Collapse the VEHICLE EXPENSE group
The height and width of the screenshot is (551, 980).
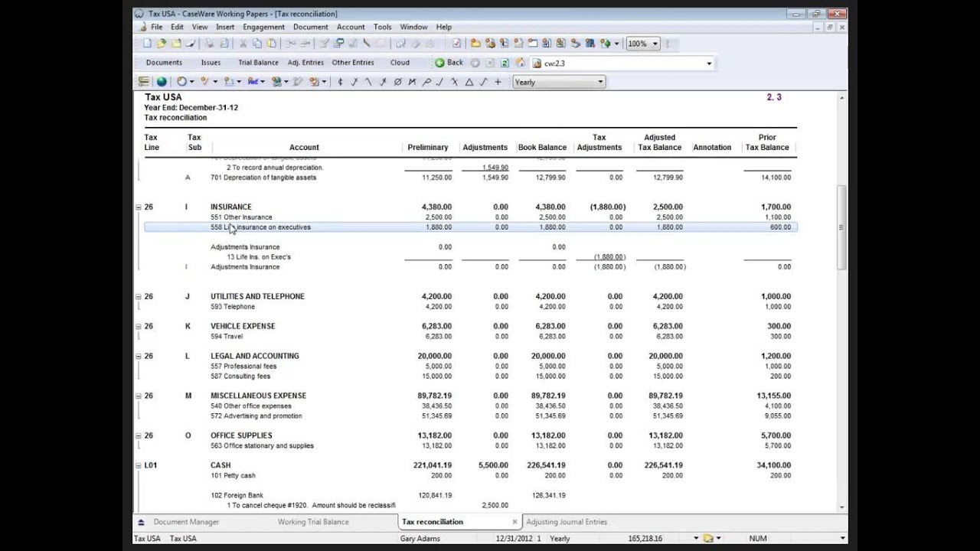[x=139, y=326]
